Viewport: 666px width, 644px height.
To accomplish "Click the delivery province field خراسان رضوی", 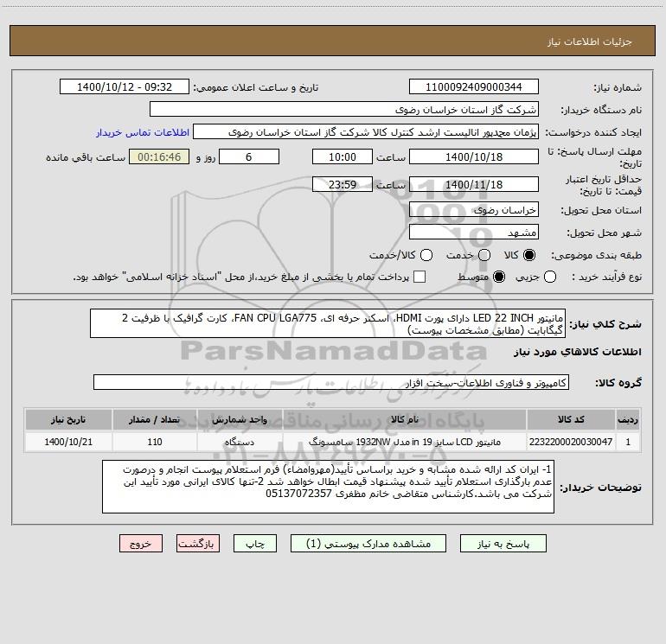I will coord(474,210).
